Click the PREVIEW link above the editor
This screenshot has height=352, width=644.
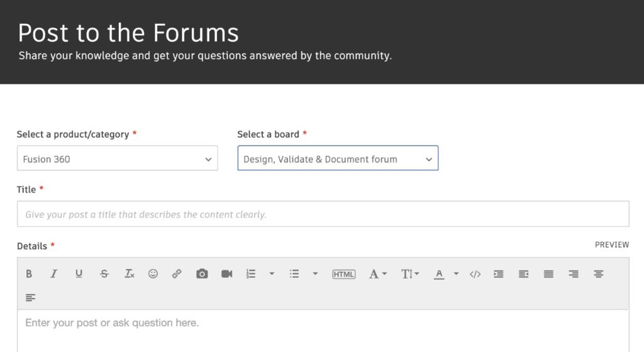click(611, 245)
